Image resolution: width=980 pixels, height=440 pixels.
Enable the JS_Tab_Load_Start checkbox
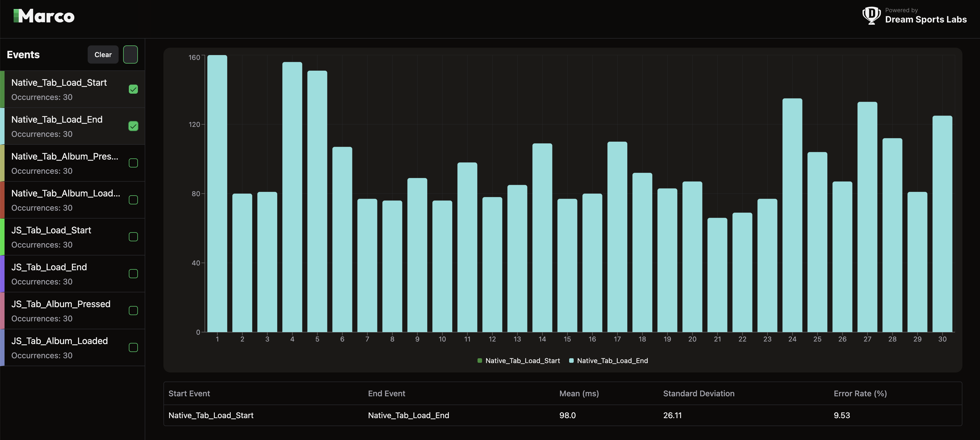(133, 237)
